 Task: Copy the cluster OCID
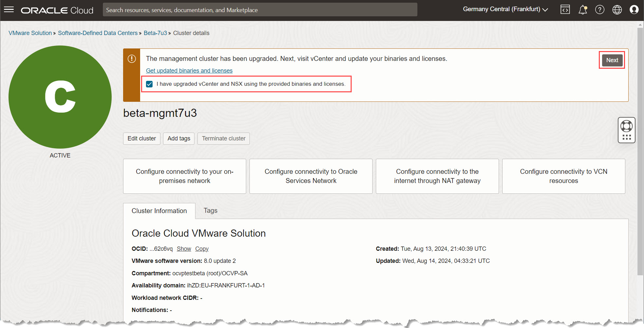coord(202,249)
